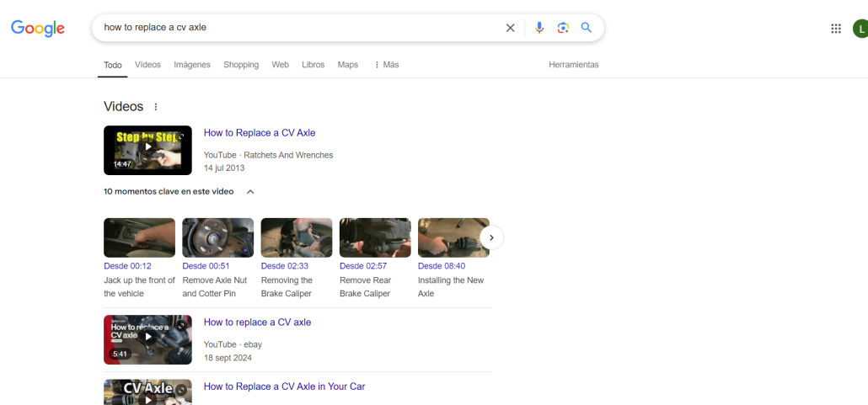
Task: Switch to the Imágenes tab
Action: [192, 65]
